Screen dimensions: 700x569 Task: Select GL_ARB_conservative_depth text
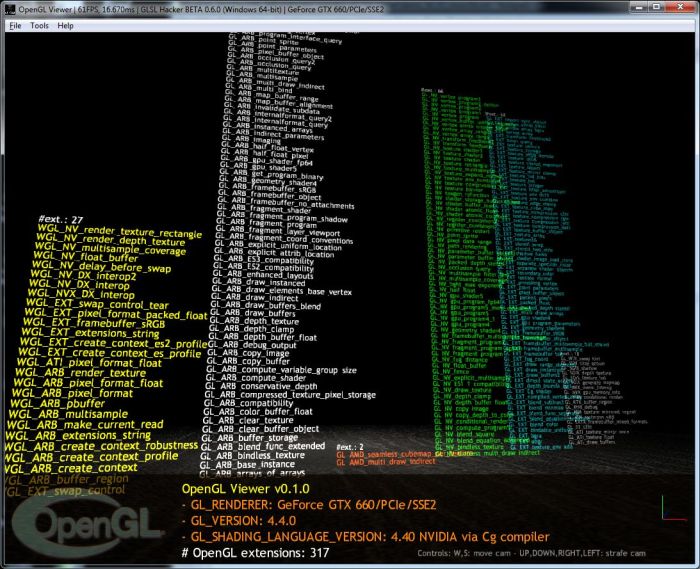point(261,386)
